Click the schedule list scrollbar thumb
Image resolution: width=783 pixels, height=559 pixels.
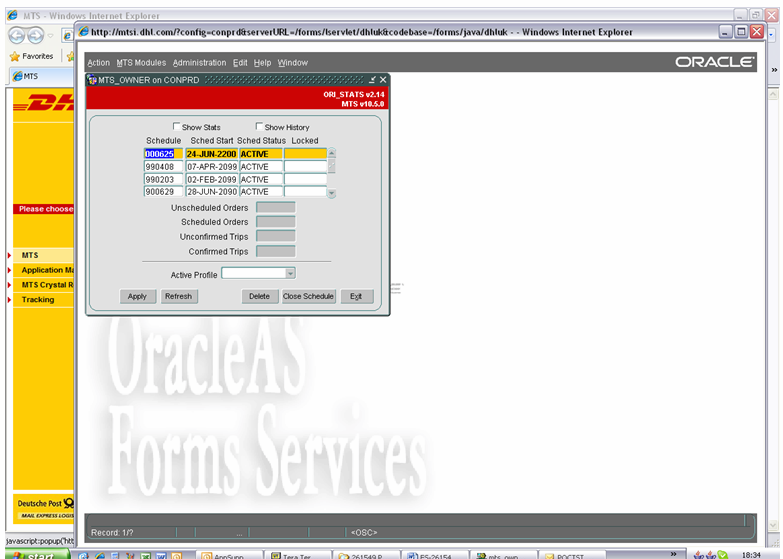tap(331, 165)
